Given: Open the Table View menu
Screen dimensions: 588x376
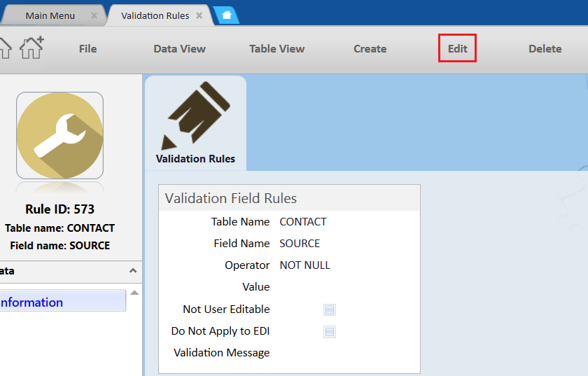Looking at the screenshot, I should (x=276, y=49).
